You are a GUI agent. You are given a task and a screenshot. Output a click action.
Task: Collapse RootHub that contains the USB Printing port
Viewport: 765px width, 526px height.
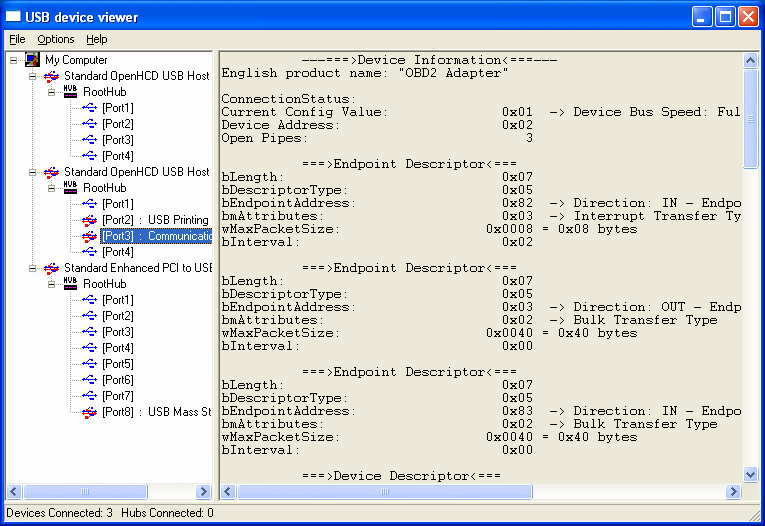pyautogui.click(x=52, y=188)
